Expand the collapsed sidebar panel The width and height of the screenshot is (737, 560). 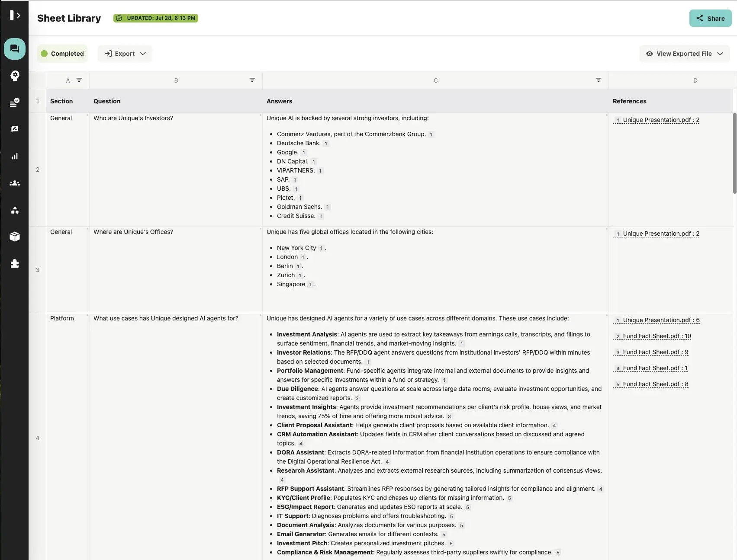[x=15, y=16]
